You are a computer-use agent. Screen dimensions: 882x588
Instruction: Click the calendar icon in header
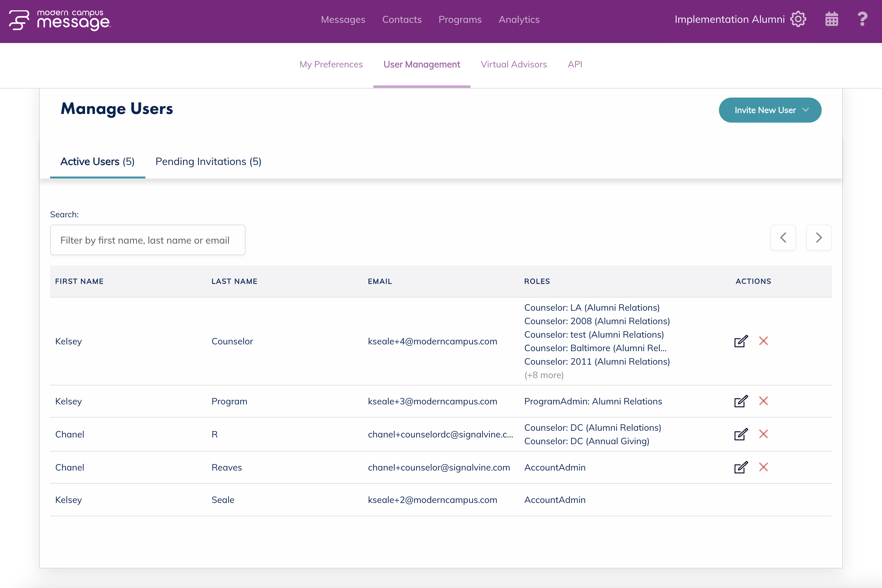pyautogui.click(x=831, y=19)
